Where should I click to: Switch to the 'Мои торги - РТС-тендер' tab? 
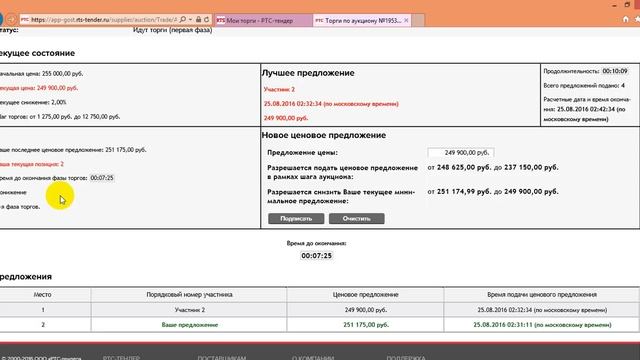pyautogui.click(x=263, y=20)
